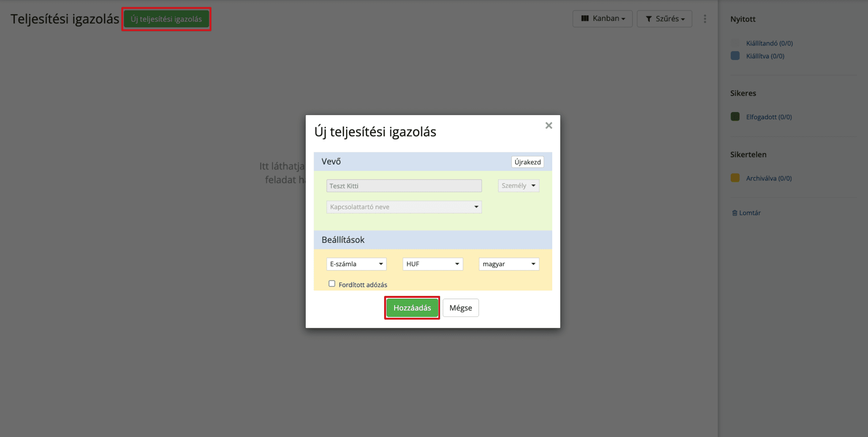This screenshot has width=868, height=437.
Task: Open the Személy type dropdown
Action: (x=518, y=186)
